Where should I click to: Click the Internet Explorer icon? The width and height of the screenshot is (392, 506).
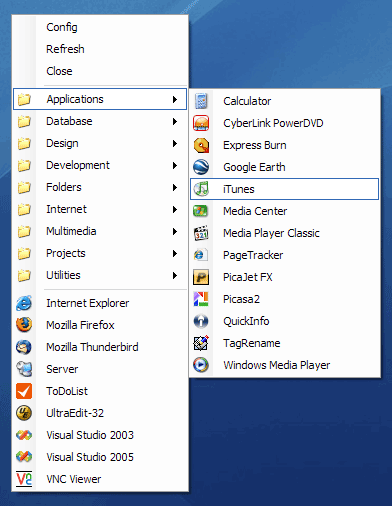pos(24,303)
